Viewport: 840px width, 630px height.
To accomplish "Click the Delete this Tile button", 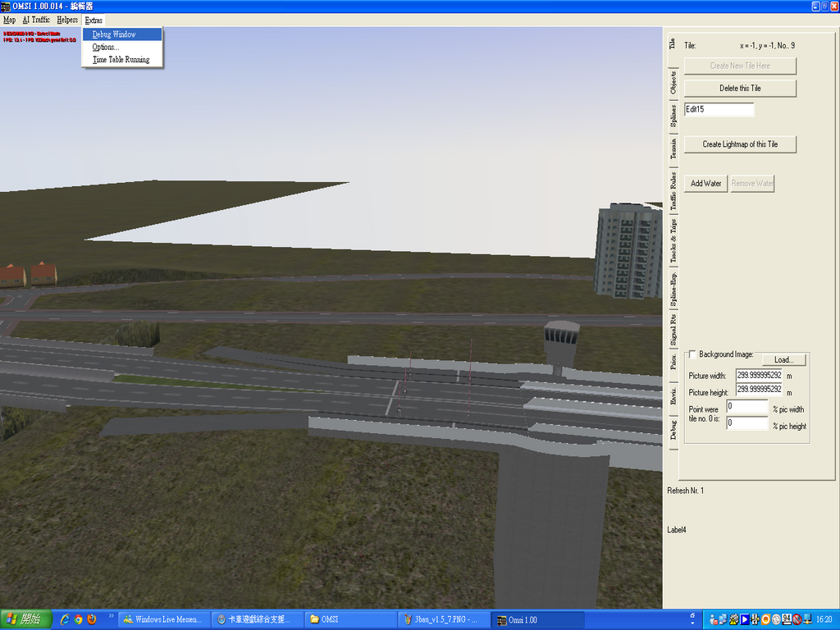I will tap(740, 89).
